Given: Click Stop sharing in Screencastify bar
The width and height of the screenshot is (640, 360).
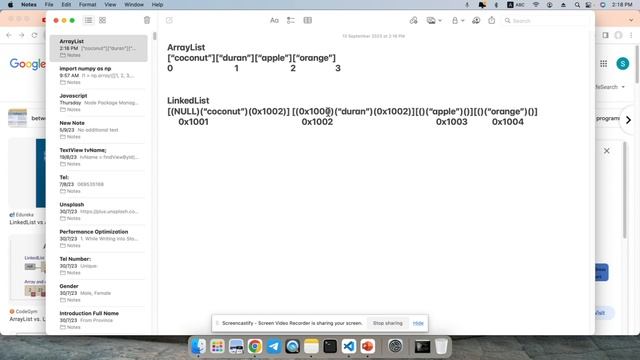Looking at the screenshot, I should click(x=387, y=323).
